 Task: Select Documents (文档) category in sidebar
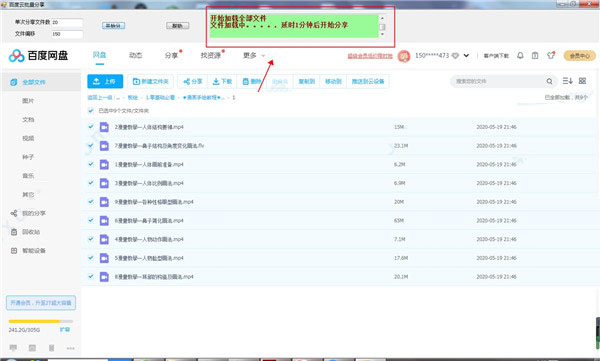click(28, 120)
